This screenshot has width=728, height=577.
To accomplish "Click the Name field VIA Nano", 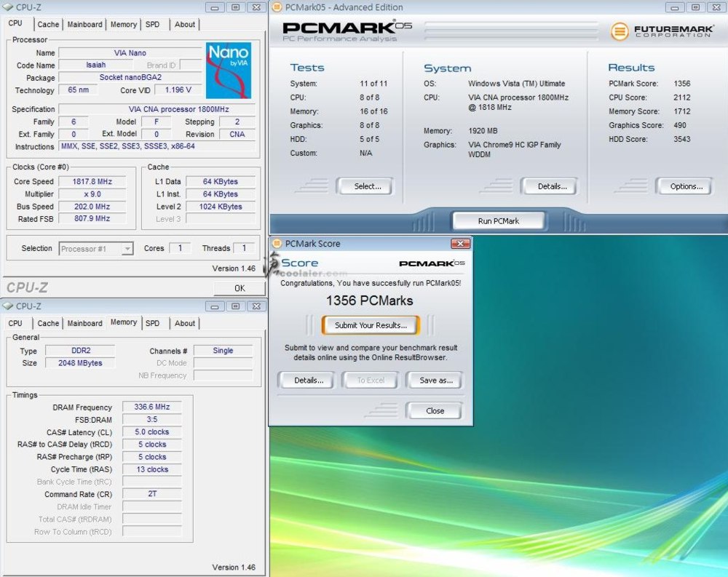I will point(130,53).
